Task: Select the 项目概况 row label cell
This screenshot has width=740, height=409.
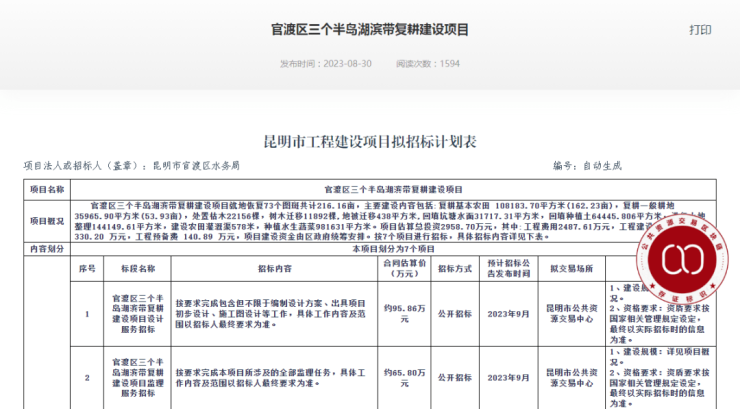Action: (46, 220)
